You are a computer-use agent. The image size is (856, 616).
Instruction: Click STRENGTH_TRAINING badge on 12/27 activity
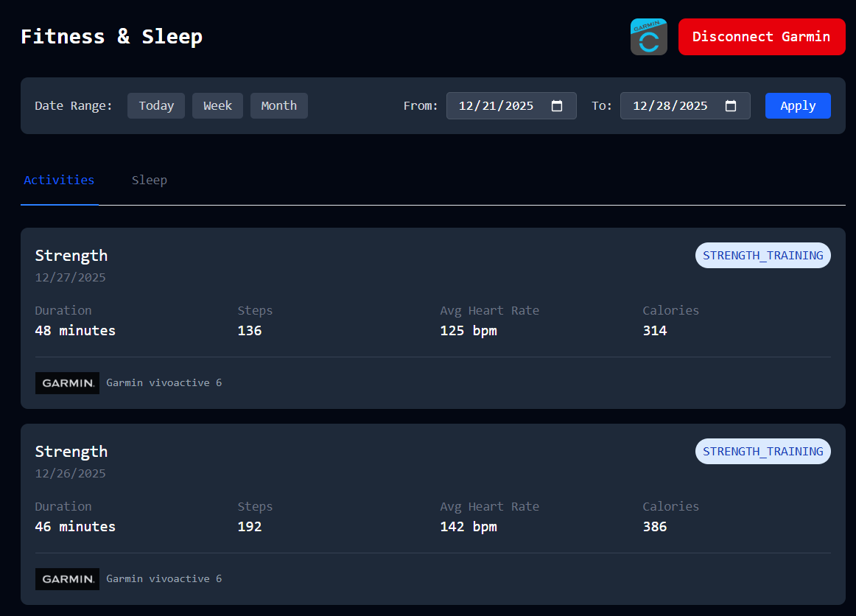pyautogui.click(x=762, y=256)
